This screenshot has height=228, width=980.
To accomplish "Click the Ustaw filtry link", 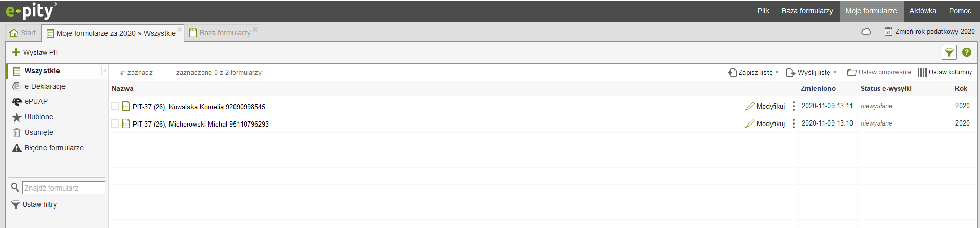I will (39, 204).
